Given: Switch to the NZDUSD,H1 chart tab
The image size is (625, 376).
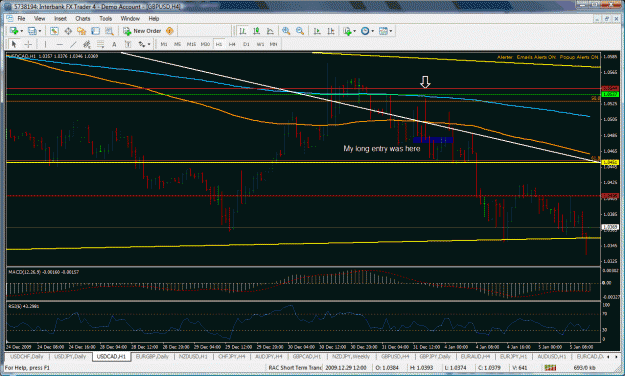Looking at the screenshot, I should [x=193, y=356].
